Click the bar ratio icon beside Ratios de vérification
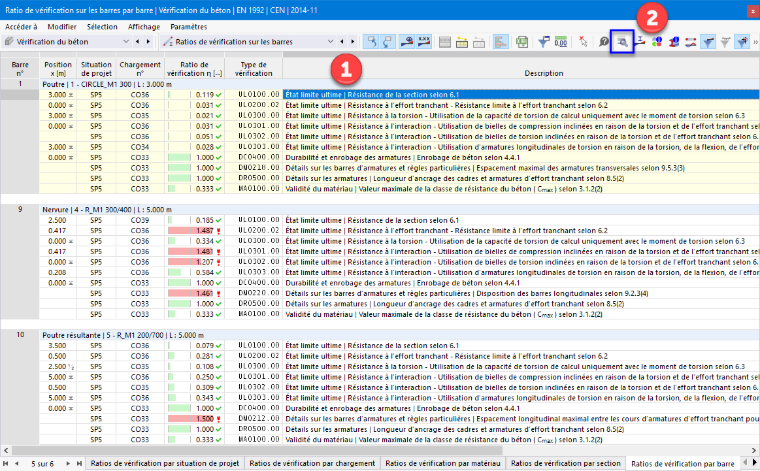Screen dimensions: 760x471 point(168,42)
